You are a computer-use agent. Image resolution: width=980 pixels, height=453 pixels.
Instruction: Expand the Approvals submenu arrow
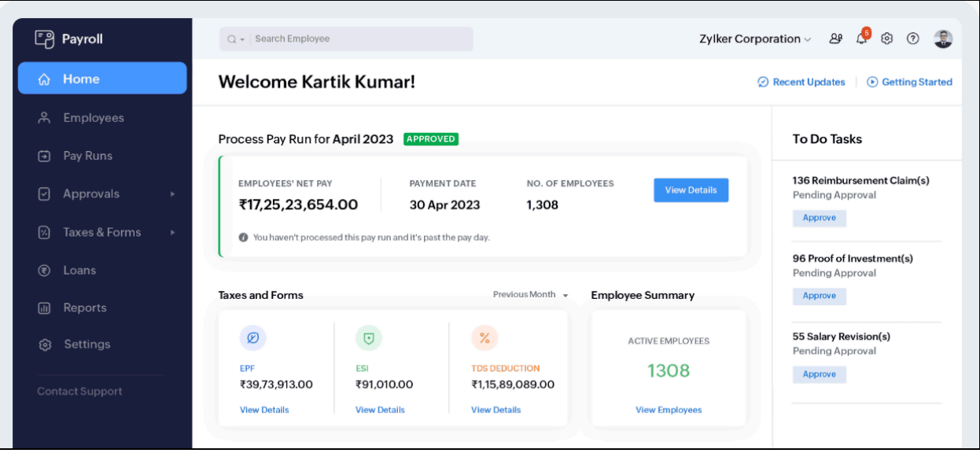coord(172,194)
